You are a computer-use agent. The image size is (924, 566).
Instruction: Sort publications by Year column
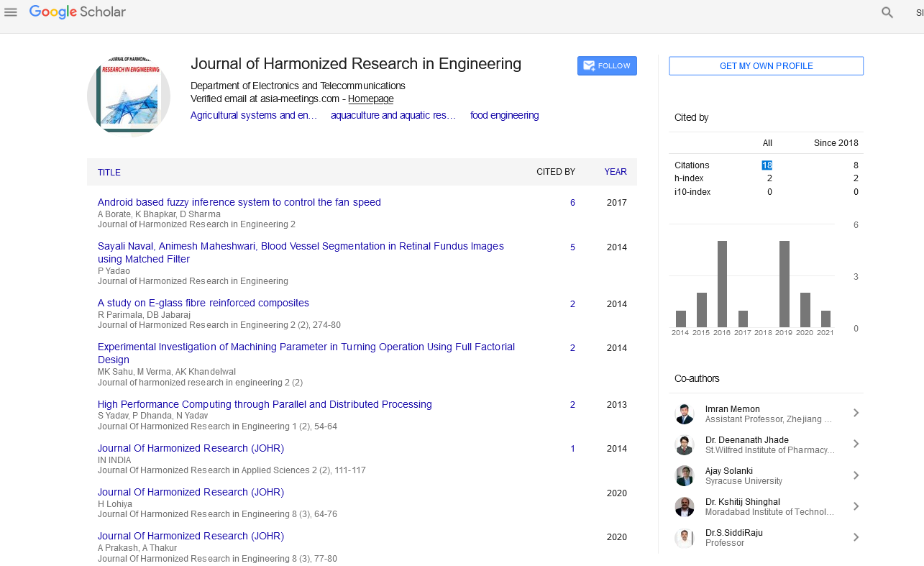click(x=615, y=172)
